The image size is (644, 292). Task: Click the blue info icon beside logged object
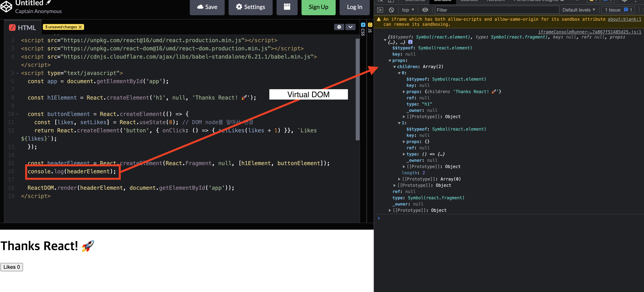tap(410, 42)
